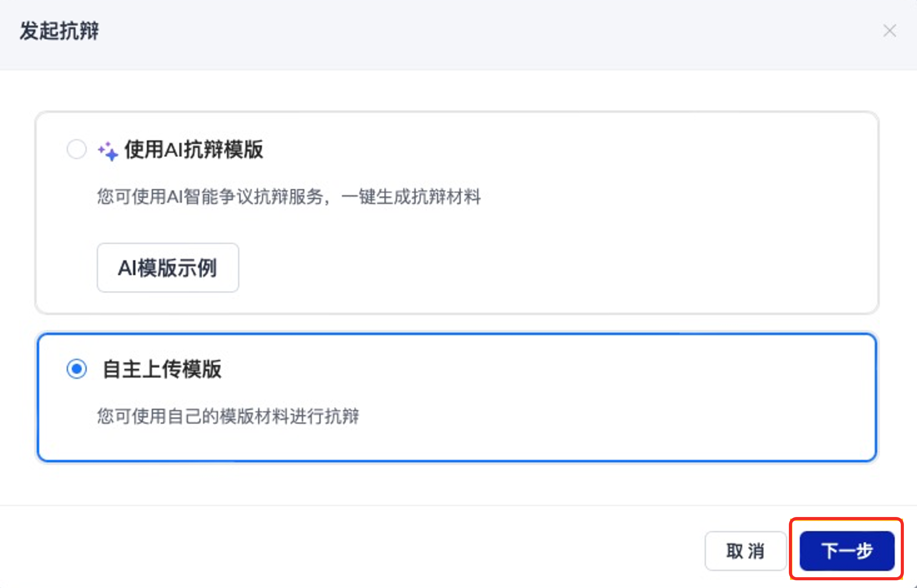
Task: Click empty space right of 使用AI抗辩模版 label
Action: pos(540,150)
